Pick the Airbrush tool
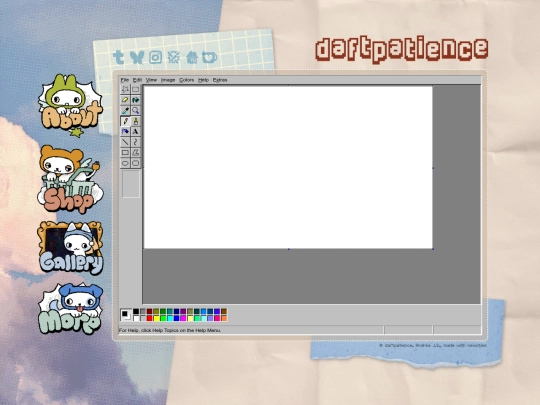Screen dimensions: 540x405 click(x=125, y=132)
